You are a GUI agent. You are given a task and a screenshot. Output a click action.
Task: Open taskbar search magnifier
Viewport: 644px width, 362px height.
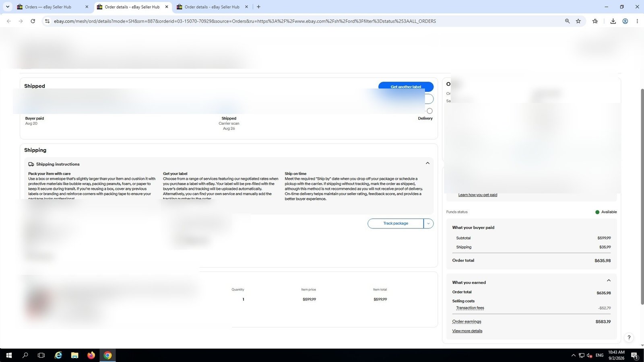tap(25, 355)
